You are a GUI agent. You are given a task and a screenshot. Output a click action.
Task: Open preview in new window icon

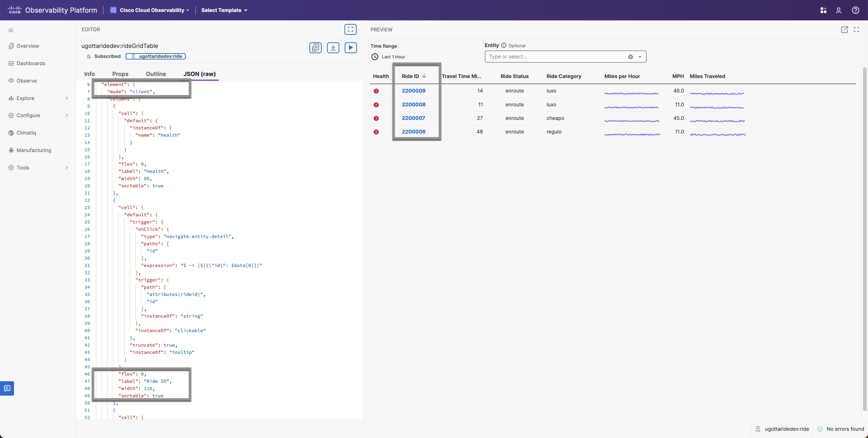pyautogui.click(x=844, y=30)
